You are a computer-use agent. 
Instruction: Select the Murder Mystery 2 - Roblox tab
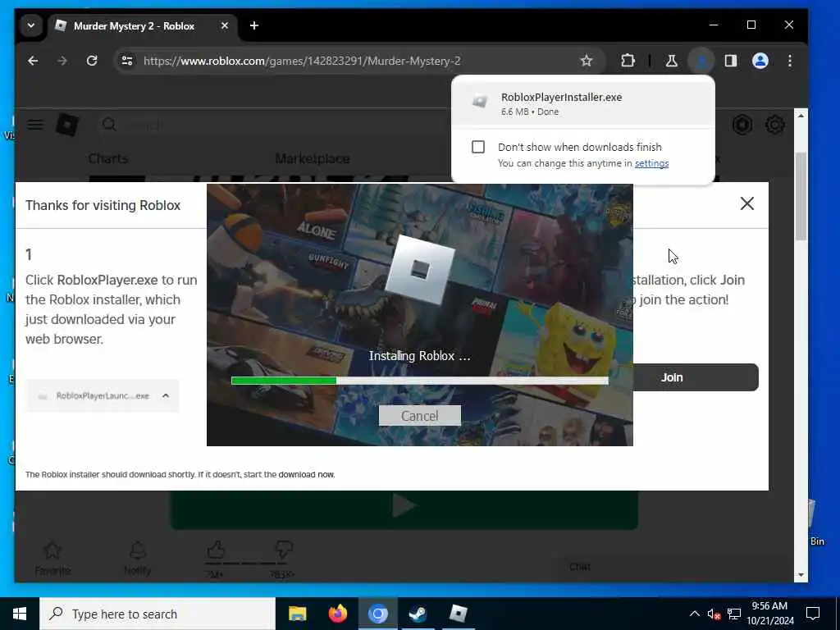[143, 25]
